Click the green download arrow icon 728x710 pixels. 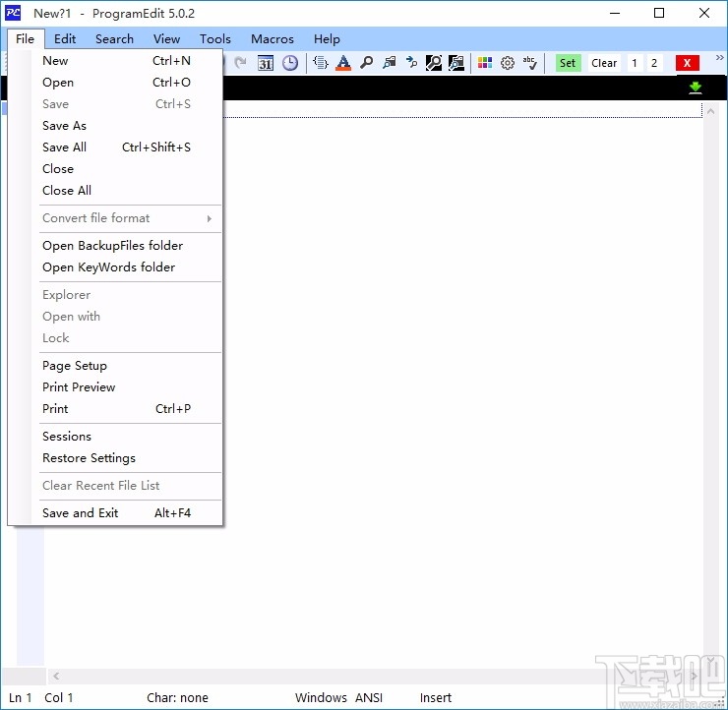click(695, 88)
